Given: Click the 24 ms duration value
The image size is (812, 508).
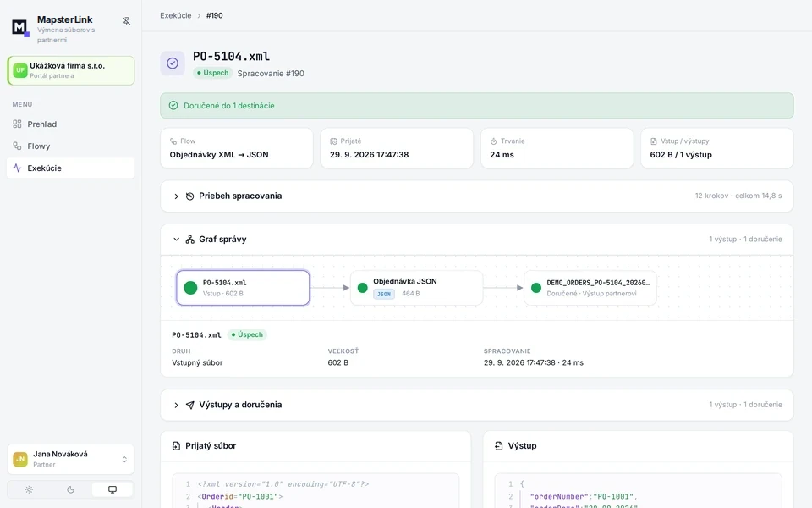Looking at the screenshot, I should pos(502,154).
